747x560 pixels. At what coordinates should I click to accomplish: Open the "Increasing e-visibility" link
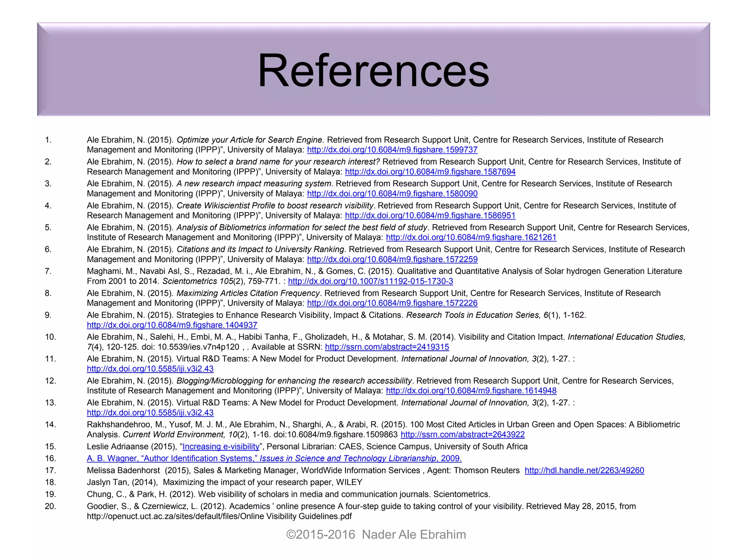[x=221, y=446]
